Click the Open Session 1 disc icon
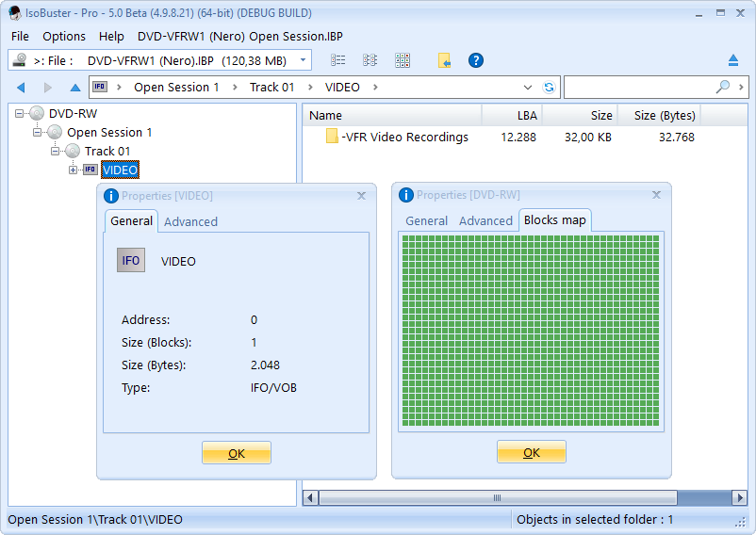This screenshot has width=756, height=535. point(55,132)
